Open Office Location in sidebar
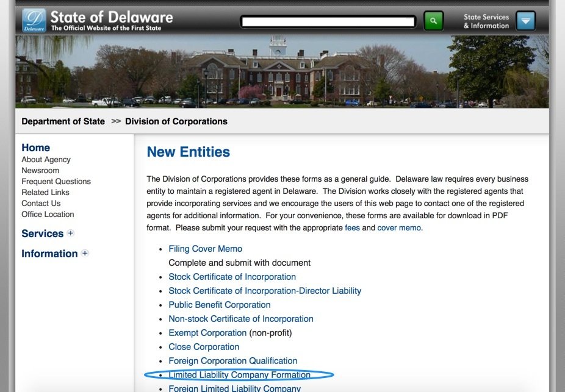Viewport: 565px width, 392px height. click(48, 214)
